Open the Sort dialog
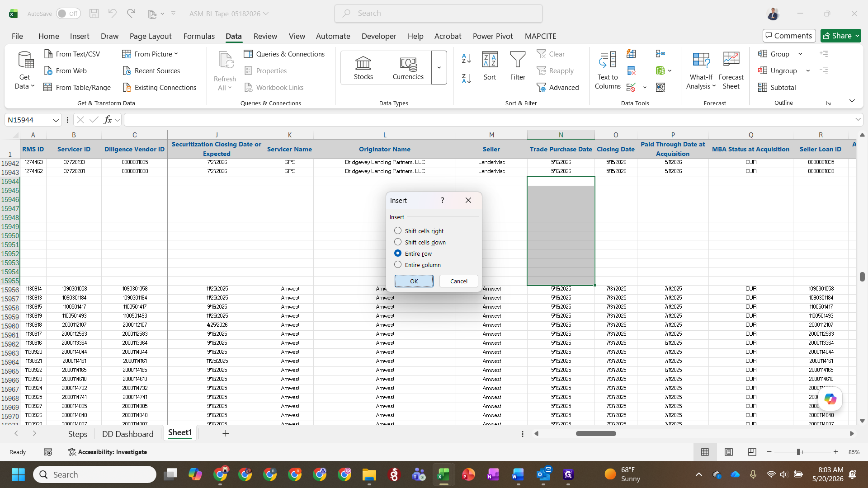This screenshot has height=488, width=868. click(x=490, y=66)
